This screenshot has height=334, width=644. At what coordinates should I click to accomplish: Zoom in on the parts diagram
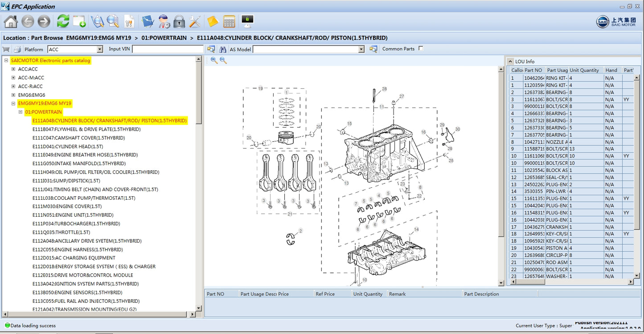(x=214, y=60)
